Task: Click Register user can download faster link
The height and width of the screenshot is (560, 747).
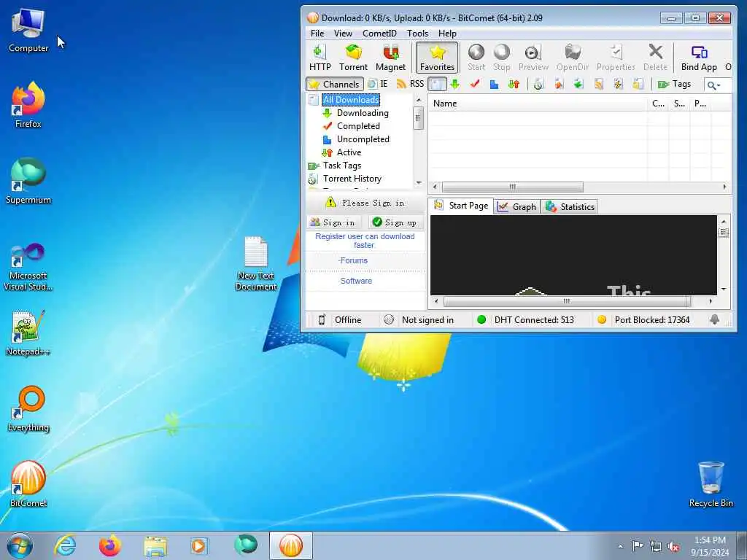Action: click(365, 241)
